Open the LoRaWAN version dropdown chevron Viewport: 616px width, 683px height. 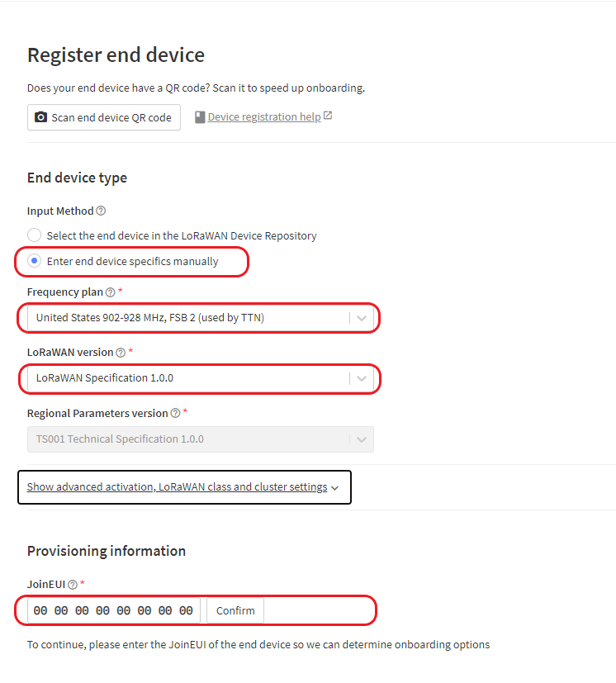pos(361,378)
